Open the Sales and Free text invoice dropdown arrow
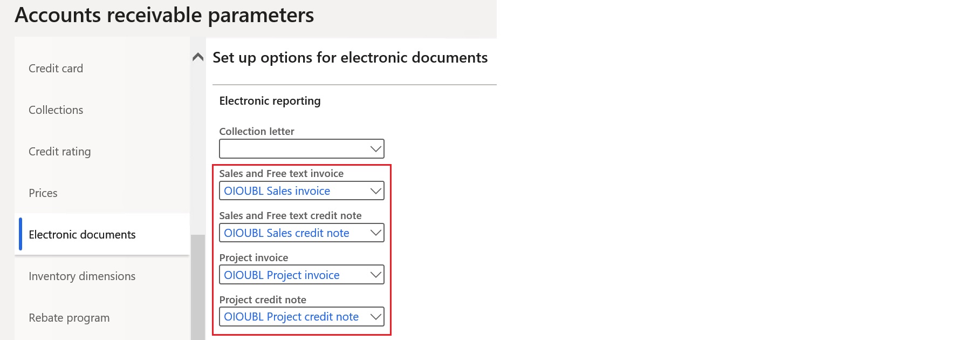The height and width of the screenshot is (340, 980). [376, 191]
